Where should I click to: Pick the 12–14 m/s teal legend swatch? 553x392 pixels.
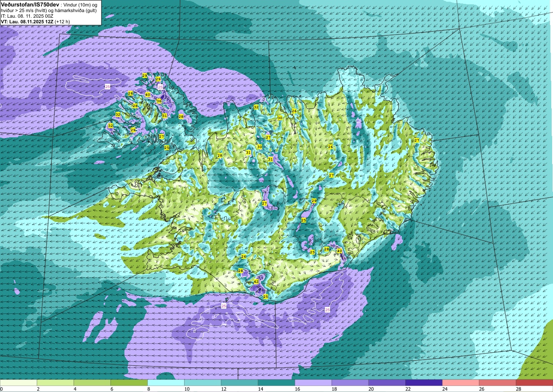tap(240, 383)
